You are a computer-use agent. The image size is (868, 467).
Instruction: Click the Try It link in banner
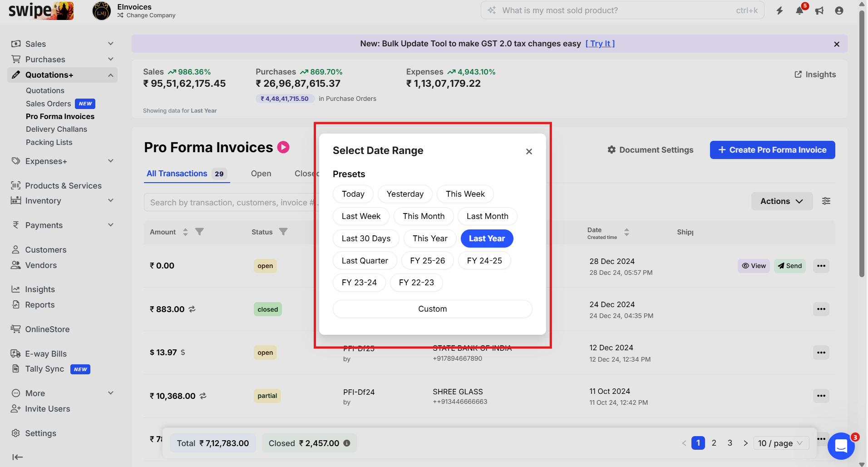600,44
